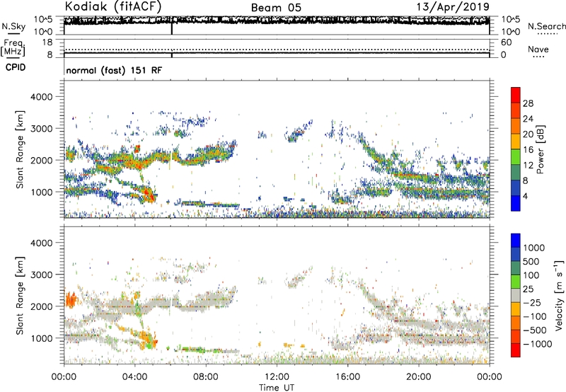Click the light green Velocity segment 25 to 100

point(516,282)
